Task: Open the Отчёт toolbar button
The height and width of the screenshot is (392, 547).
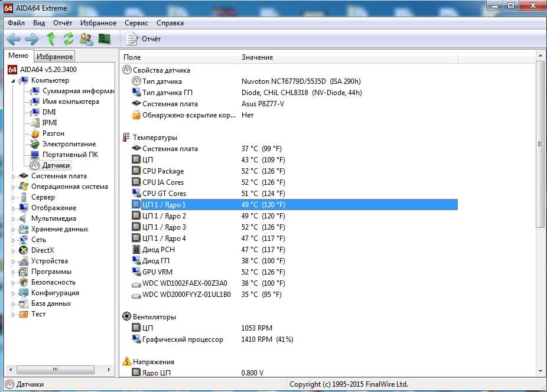Action: pos(144,39)
